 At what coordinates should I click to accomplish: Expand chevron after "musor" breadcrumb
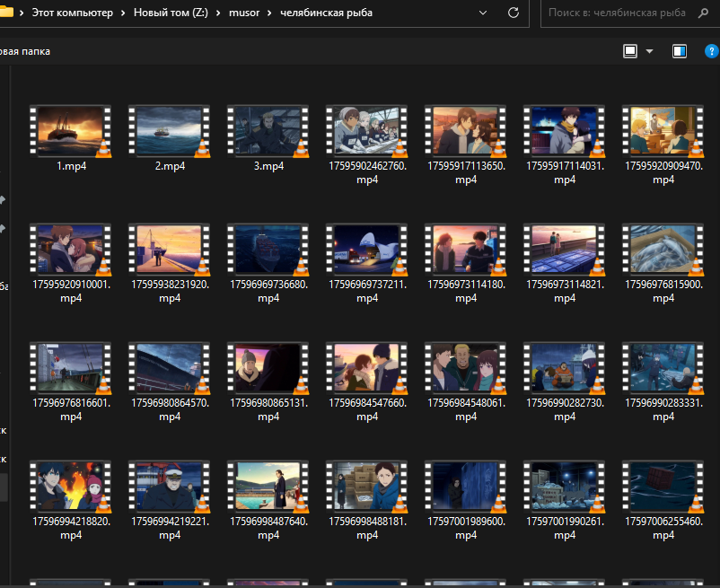click(x=268, y=13)
